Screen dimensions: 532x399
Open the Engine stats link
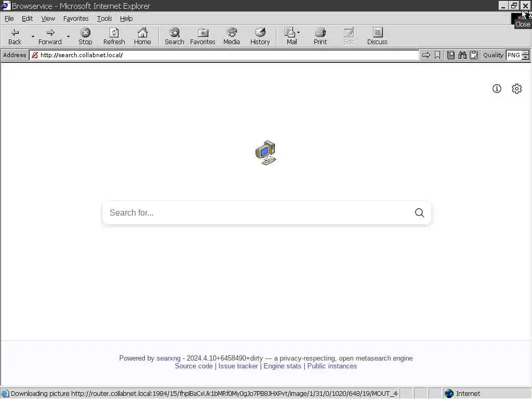[282, 366]
